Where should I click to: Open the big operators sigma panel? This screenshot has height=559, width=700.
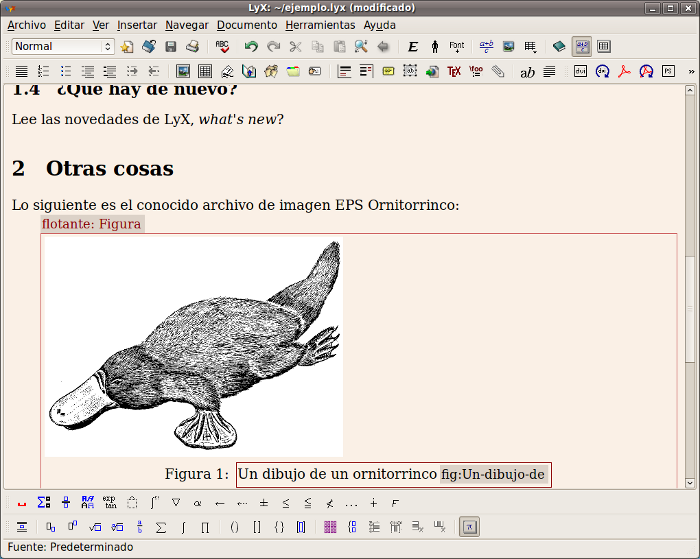pyautogui.click(x=44, y=503)
